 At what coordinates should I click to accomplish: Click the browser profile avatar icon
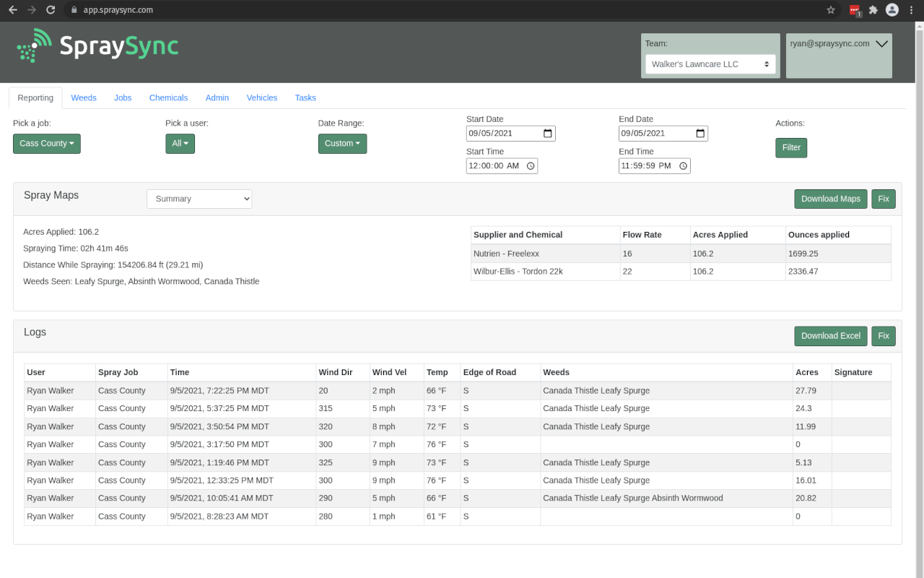(892, 10)
